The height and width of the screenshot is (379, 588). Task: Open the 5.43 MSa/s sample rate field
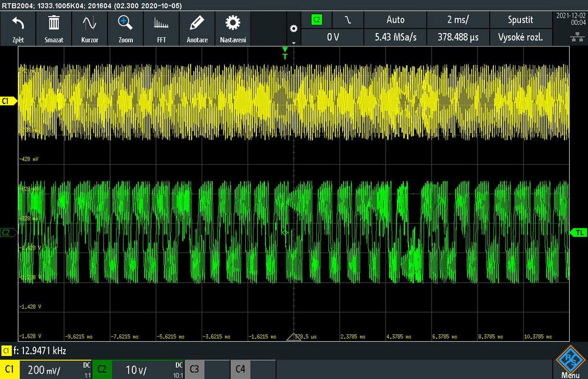(395, 37)
